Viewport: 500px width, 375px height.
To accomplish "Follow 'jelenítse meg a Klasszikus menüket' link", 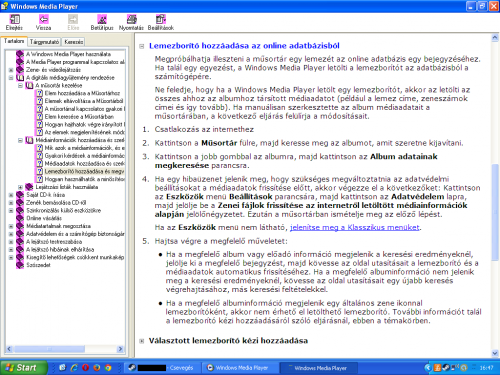I will click(x=355, y=227).
